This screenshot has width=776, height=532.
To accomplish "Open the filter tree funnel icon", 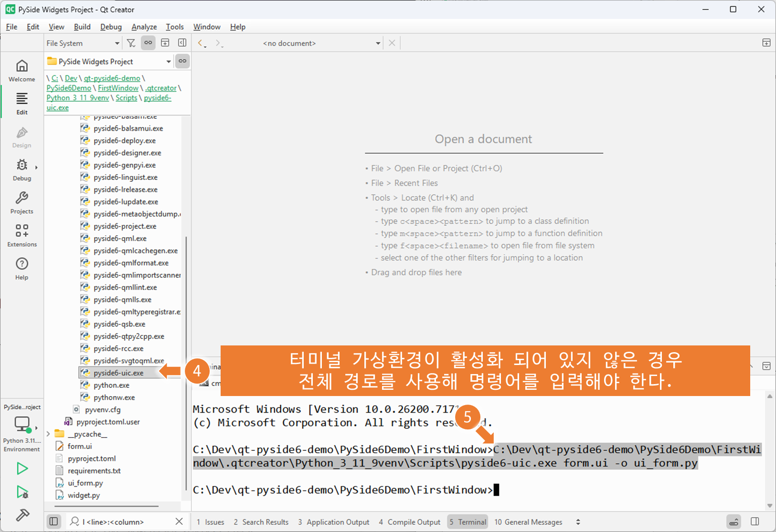I will (x=131, y=43).
